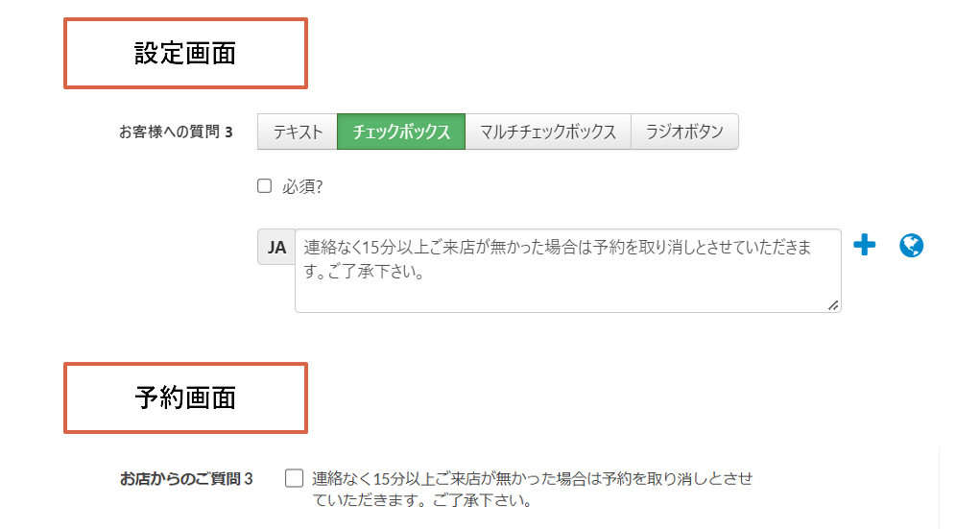Click the JA language badge

276,247
